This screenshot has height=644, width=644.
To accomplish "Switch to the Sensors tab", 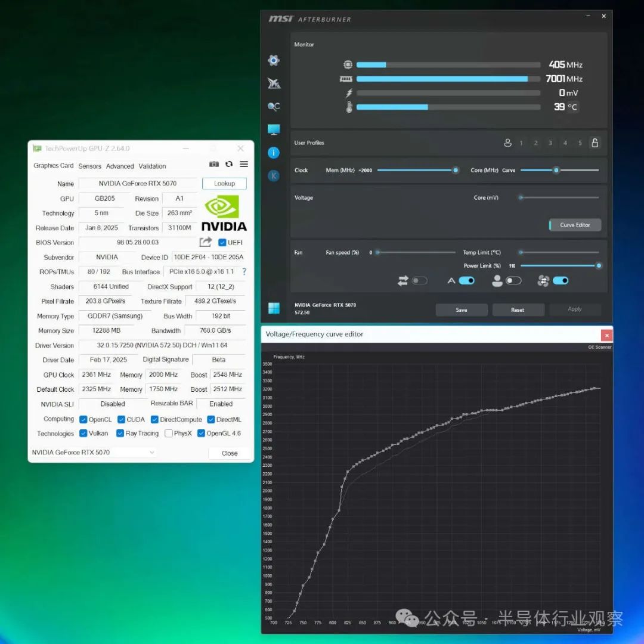I will 89,166.
